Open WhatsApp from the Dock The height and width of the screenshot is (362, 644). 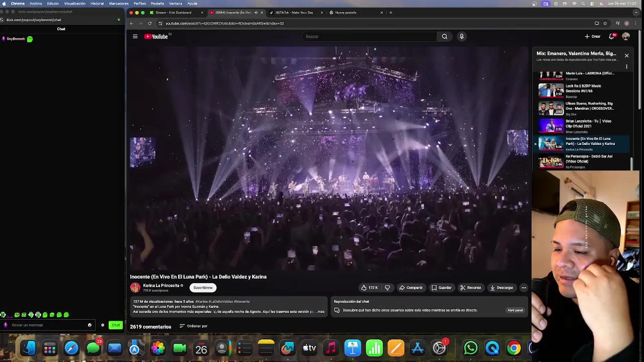coord(470,348)
